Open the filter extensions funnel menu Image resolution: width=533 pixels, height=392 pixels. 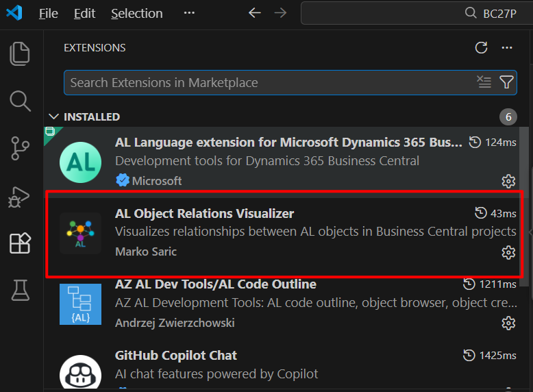pos(506,83)
